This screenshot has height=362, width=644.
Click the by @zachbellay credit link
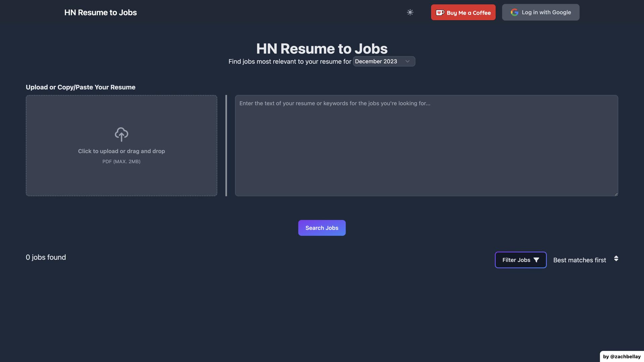click(x=621, y=356)
